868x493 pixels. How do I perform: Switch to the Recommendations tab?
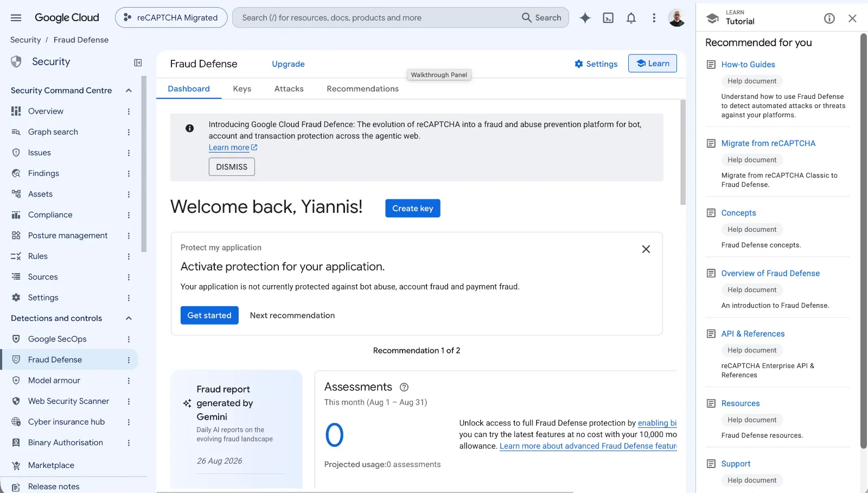point(362,89)
